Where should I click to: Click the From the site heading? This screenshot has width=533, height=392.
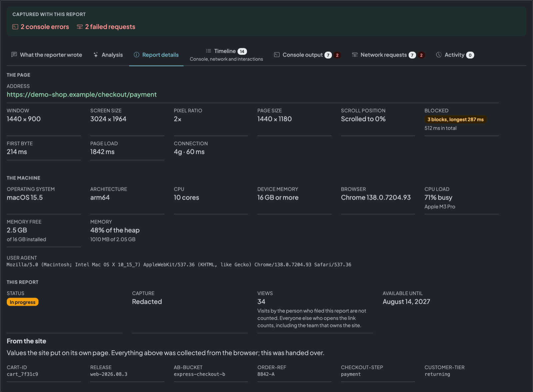[x=26, y=341]
